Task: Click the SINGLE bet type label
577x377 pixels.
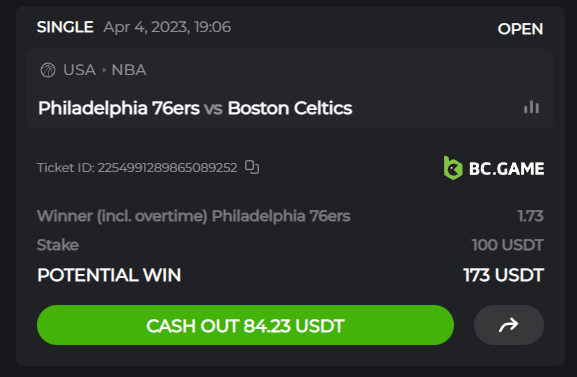Action: [x=65, y=27]
